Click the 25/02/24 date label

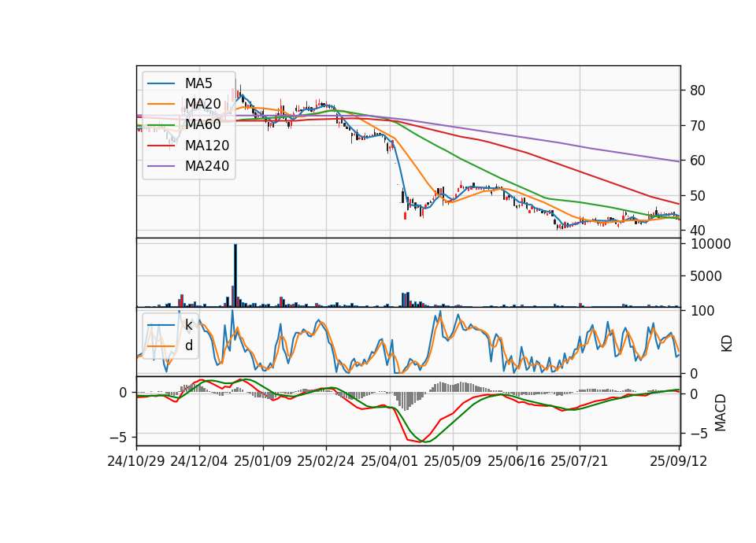(326, 461)
